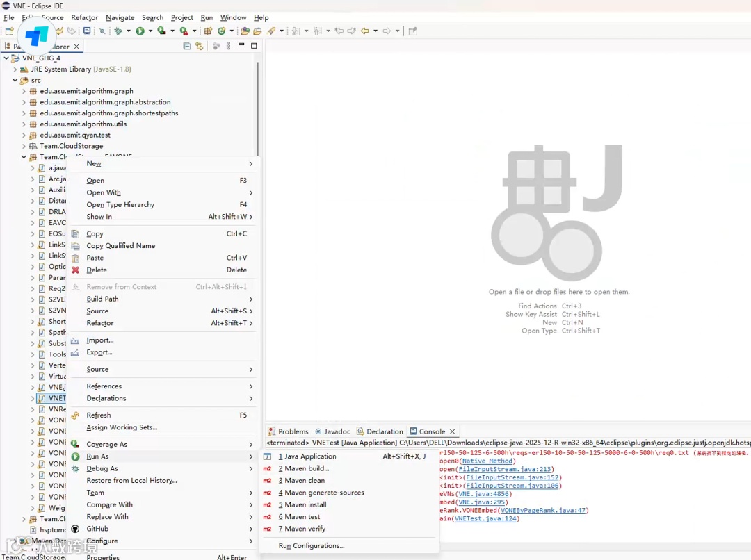Open the Debug launch dropdown arrow

tap(129, 31)
